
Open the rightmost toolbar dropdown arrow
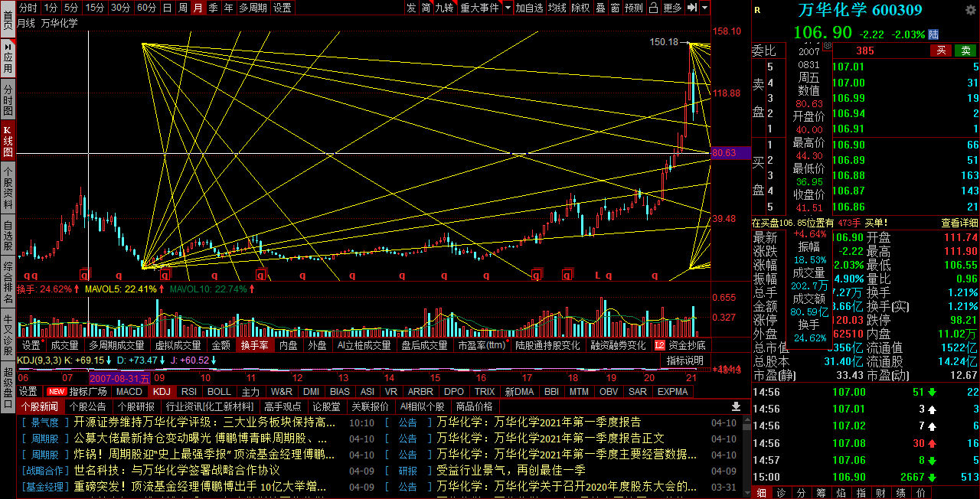pos(704,8)
